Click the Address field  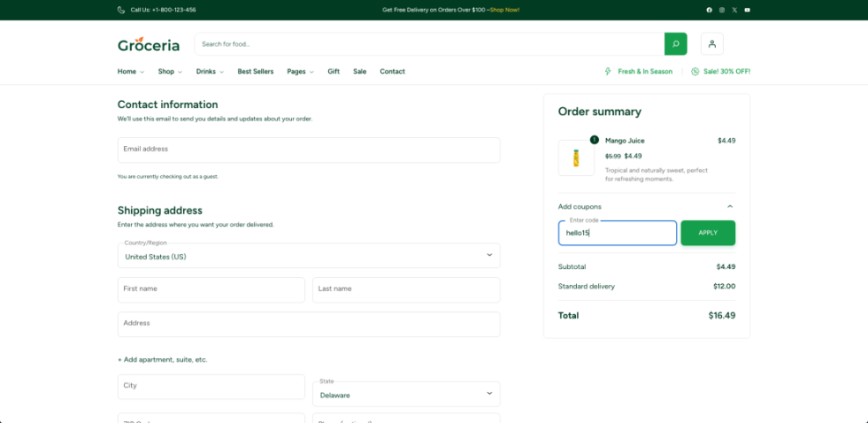[309, 325]
